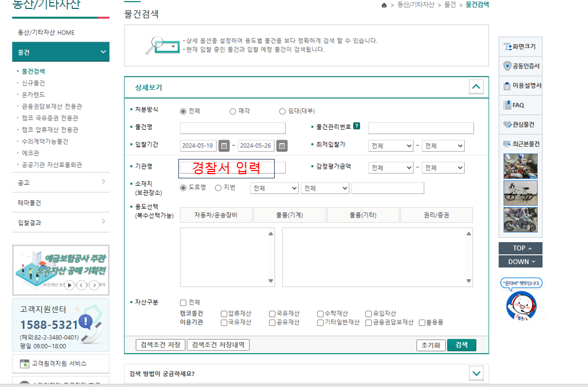This screenshot has height=387, width=588.
Task: Select 물건검색 in the left menu
Action: pos(33,71)
